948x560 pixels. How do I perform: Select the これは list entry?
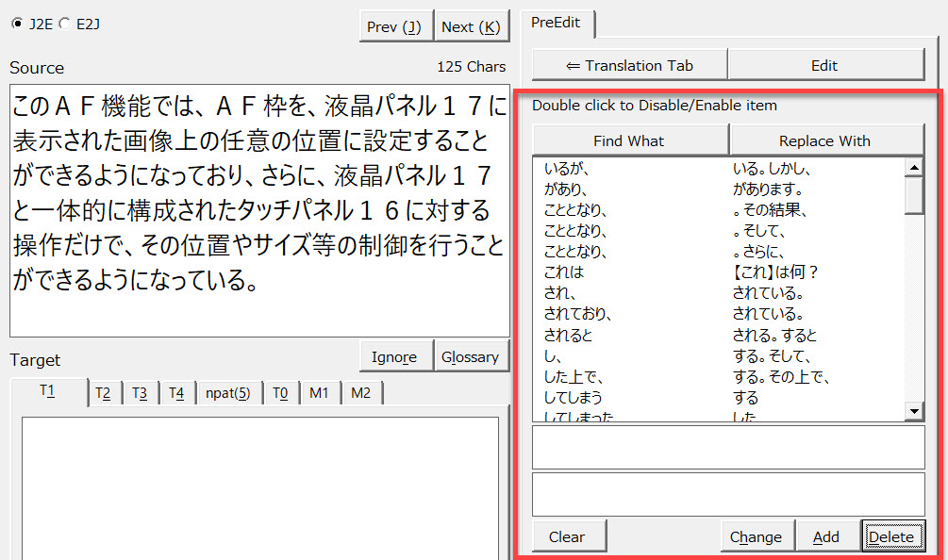(564, 272)
